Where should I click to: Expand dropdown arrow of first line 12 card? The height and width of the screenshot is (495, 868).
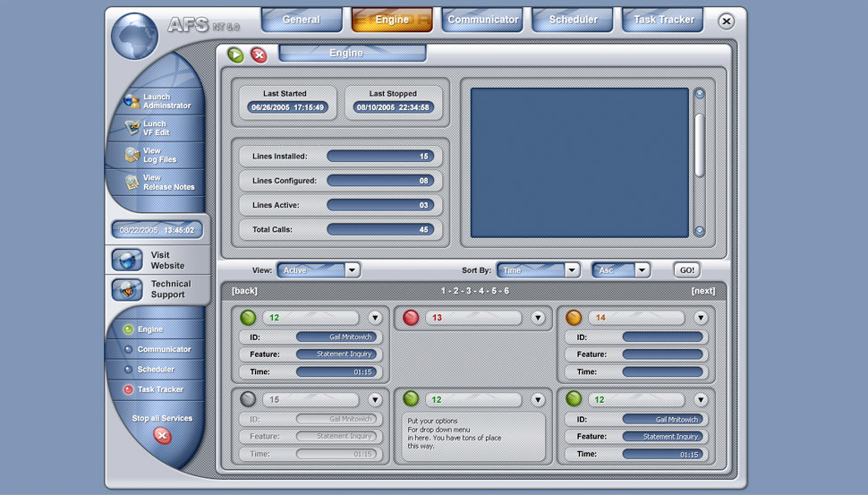375,318
